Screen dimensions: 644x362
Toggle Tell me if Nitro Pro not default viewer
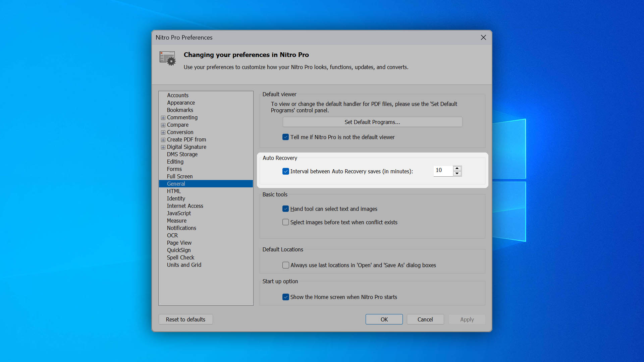coord(285,137)
